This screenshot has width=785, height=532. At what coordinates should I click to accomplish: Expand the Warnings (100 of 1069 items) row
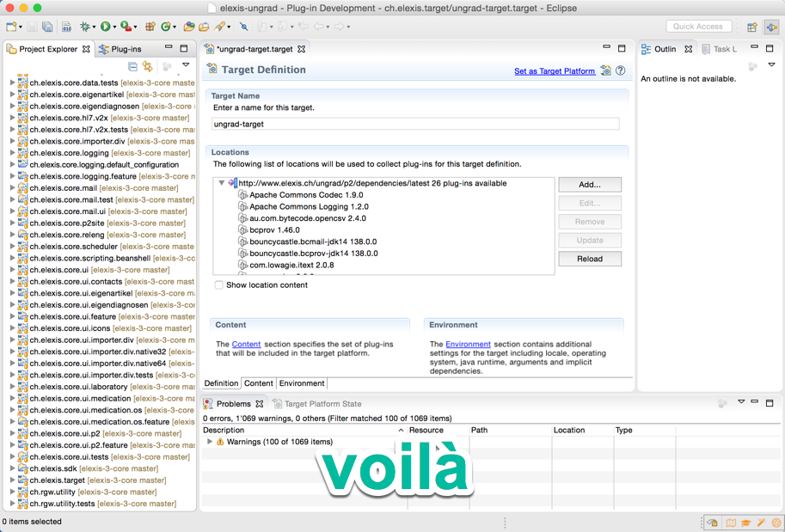pos(210,442)
